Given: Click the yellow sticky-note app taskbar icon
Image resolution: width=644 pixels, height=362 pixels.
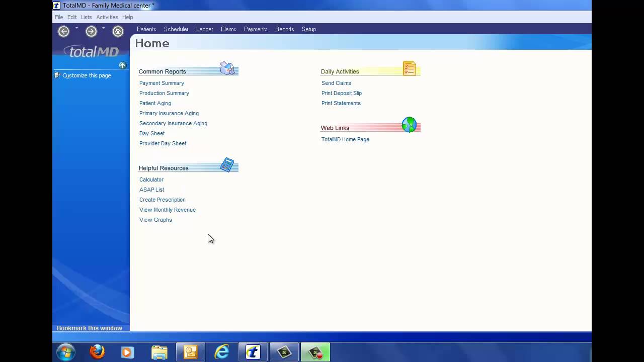Looking at the screenshot, I should (191, 352).
